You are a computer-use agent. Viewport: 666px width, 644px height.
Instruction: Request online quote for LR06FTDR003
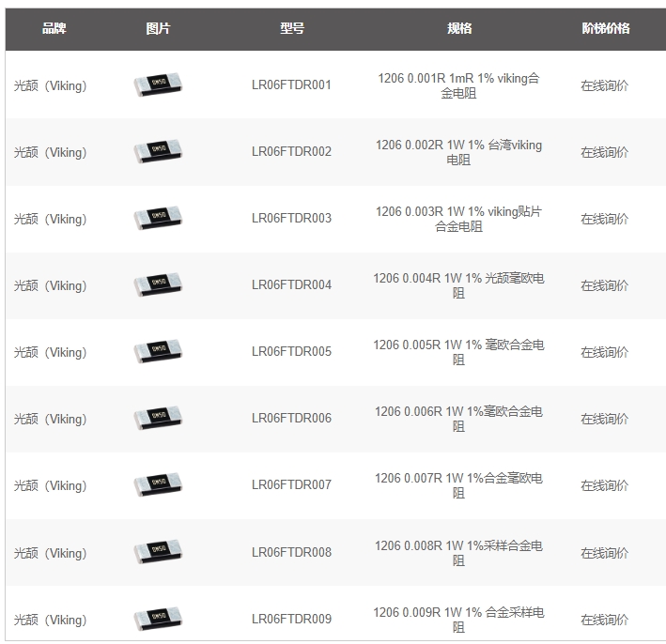[604, 219]
